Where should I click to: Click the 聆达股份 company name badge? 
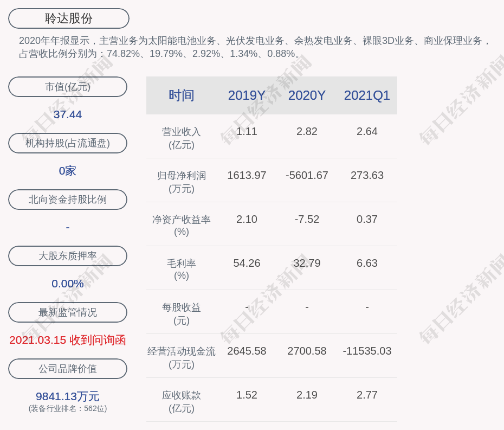69,18
